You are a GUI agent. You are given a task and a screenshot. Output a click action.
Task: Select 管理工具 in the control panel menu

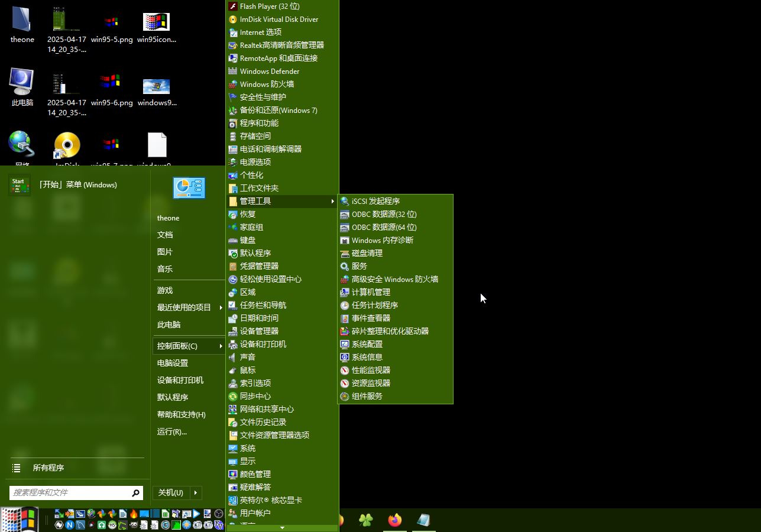[254, 201]
